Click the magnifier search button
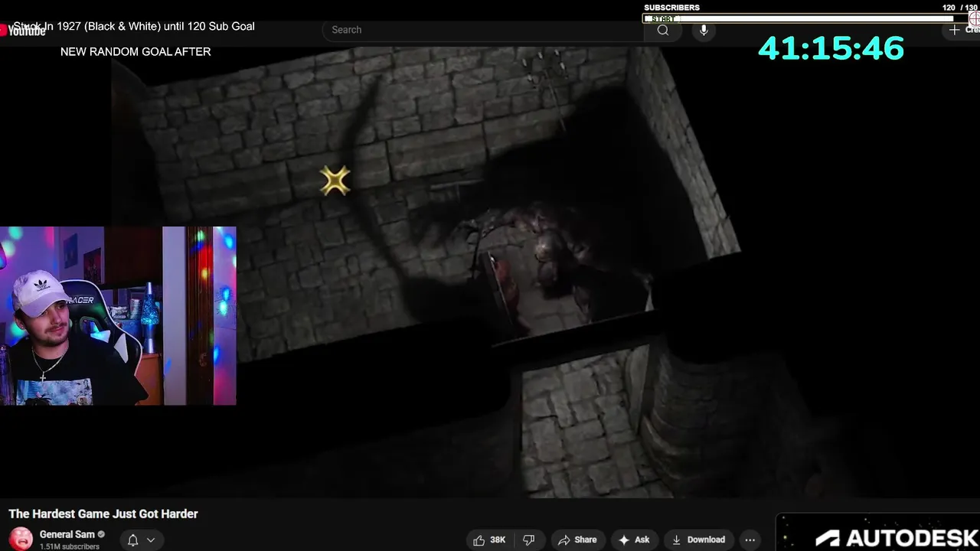Viewport: 980px width, 551px height. coord(663,30)
